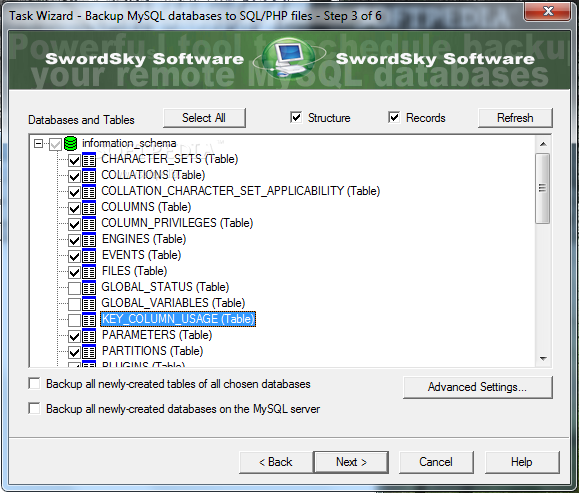
Task: Click table icon beside PARAMETERS
Action: click(x=89, y=336)
